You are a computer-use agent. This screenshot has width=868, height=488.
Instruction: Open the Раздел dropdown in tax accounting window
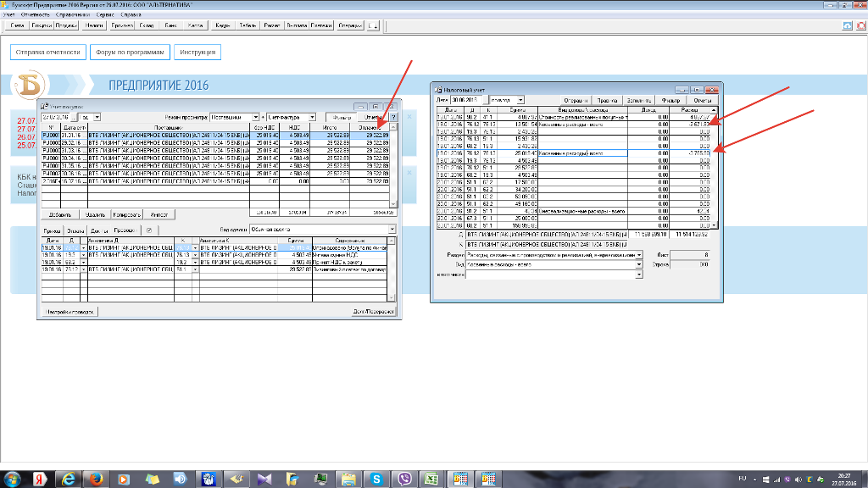[x=639, y=254]
